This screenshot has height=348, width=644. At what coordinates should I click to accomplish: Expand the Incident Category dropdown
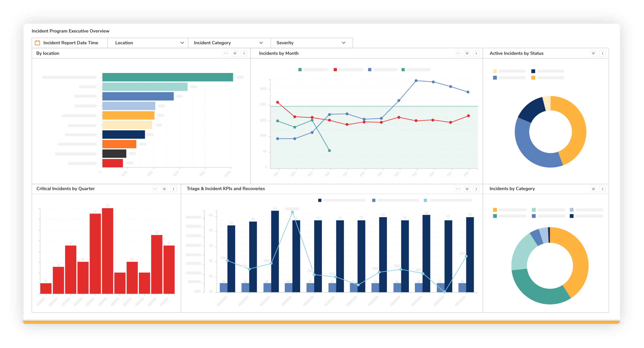pos(261,43)
